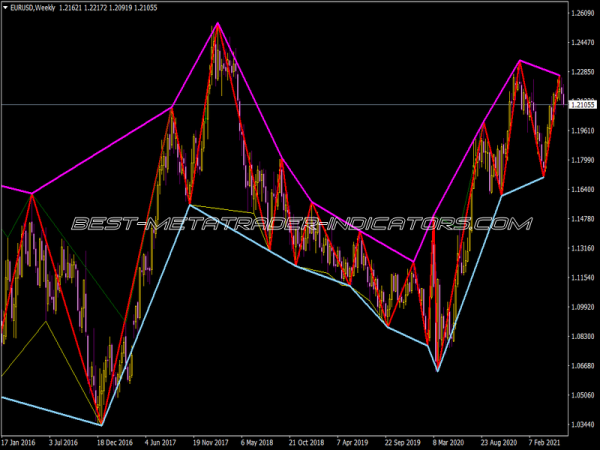600x450 pixels.
Task: Click the 4 Jun 2017 date label
Action: click(160, 443)
